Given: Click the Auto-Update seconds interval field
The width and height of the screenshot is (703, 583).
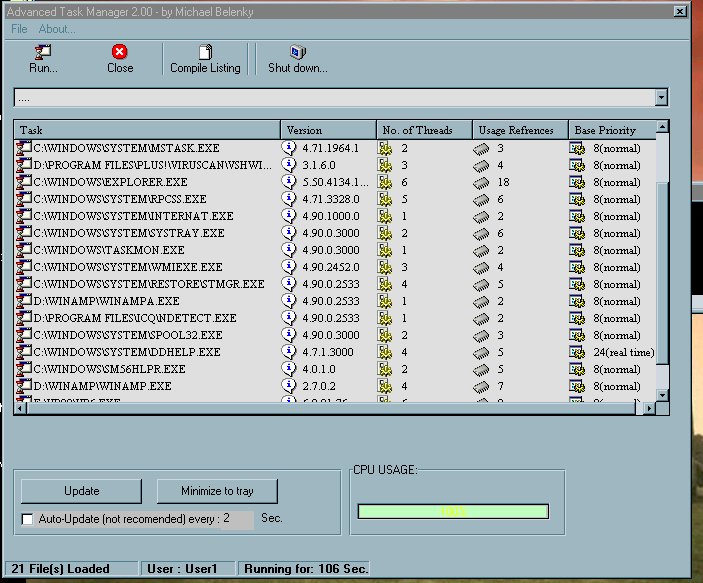Looking at the screenshot, I should click(x=237, y=519).
